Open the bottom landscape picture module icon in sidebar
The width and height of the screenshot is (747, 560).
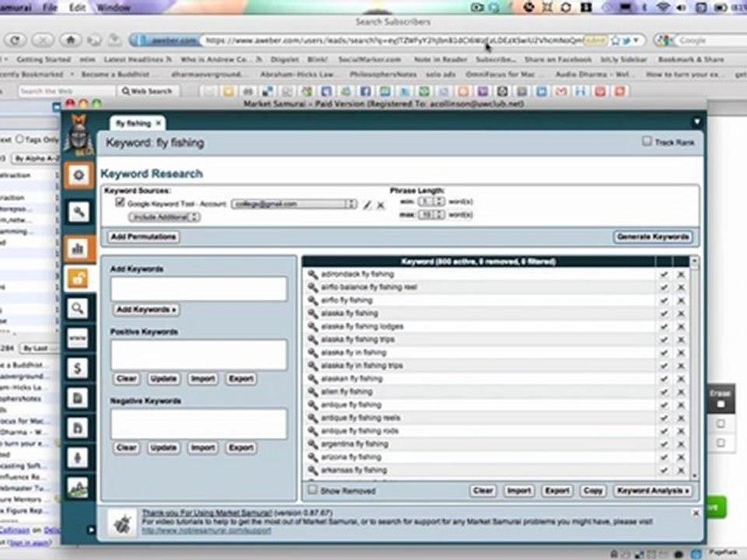pos(78,488)
